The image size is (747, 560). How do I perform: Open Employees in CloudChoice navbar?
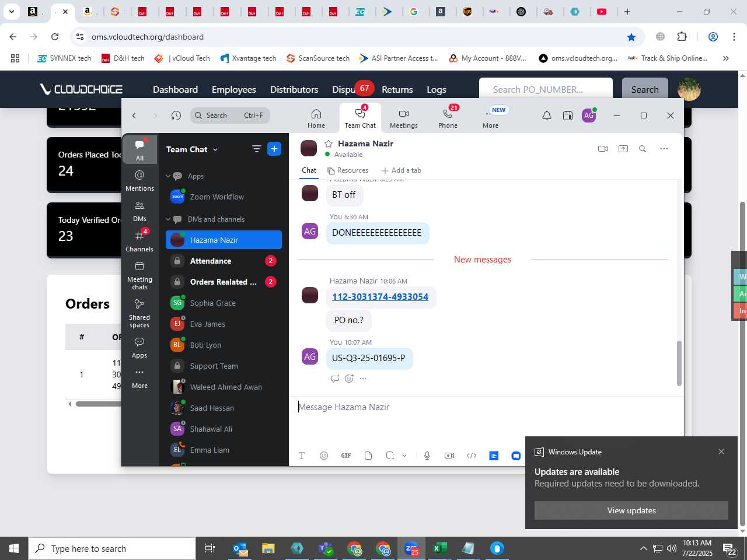click(234, 89)
